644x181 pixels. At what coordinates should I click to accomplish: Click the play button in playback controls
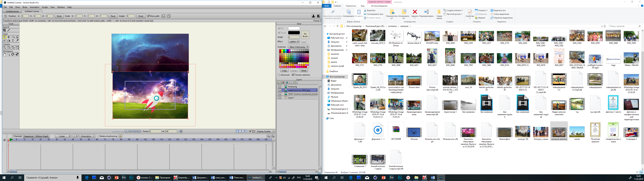tap(126, 131)
